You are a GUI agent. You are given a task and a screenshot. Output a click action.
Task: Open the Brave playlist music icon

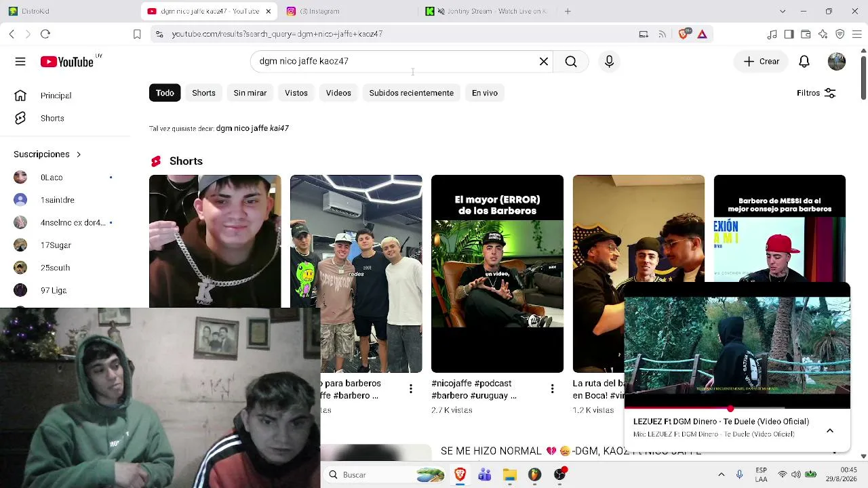[x=772, y=34]
